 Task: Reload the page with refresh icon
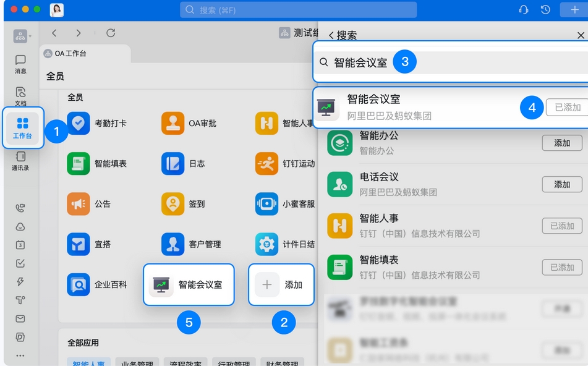tap(111, 33)
